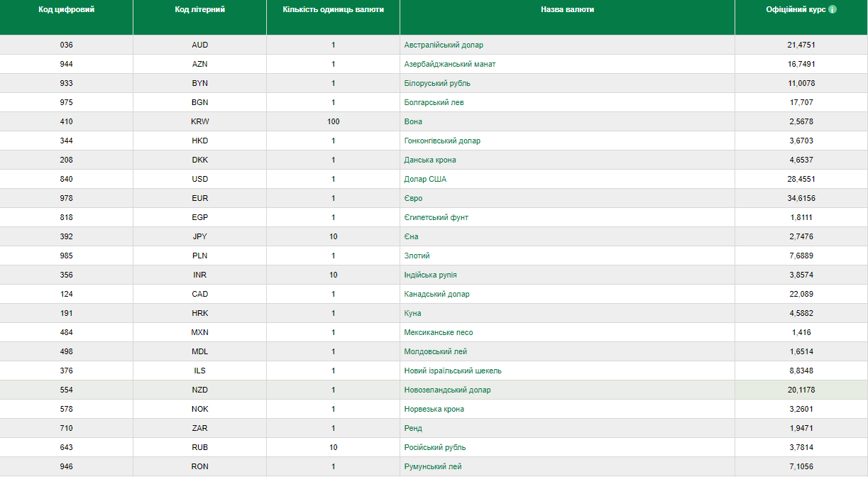Open the Азербайджанський манат link
868x477 pixels.
point(449,64)
